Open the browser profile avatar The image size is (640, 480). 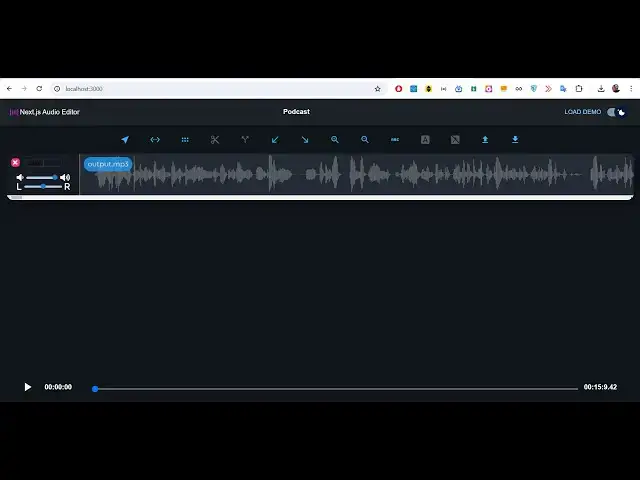point(616,89)
